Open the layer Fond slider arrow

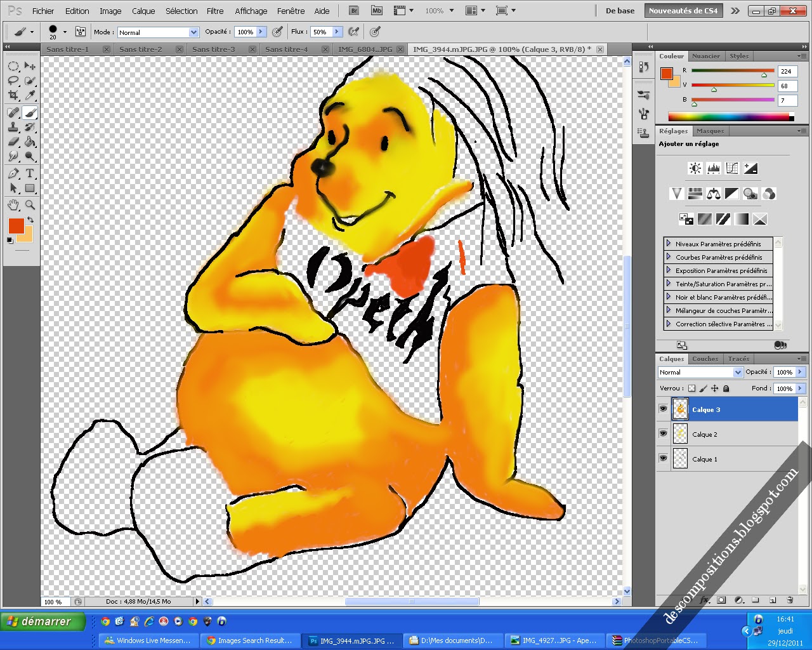(x=800, y=388)
